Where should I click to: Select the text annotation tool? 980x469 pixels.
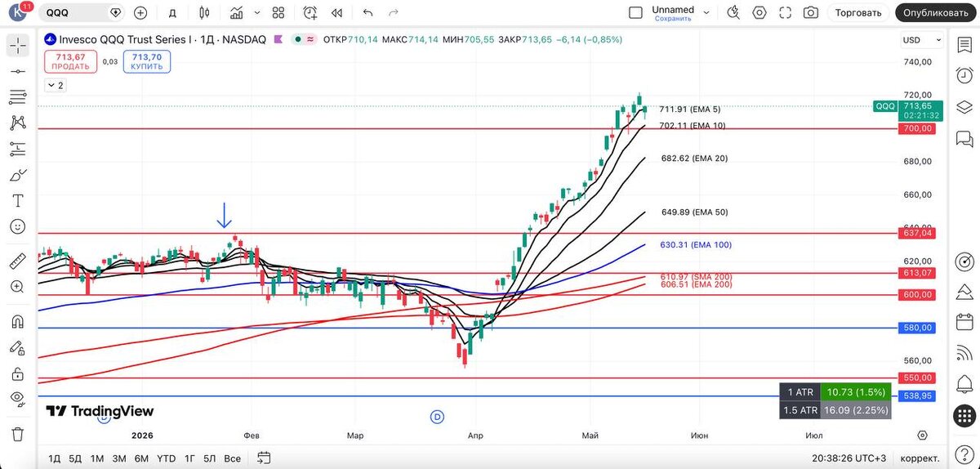tap(18, 200)
